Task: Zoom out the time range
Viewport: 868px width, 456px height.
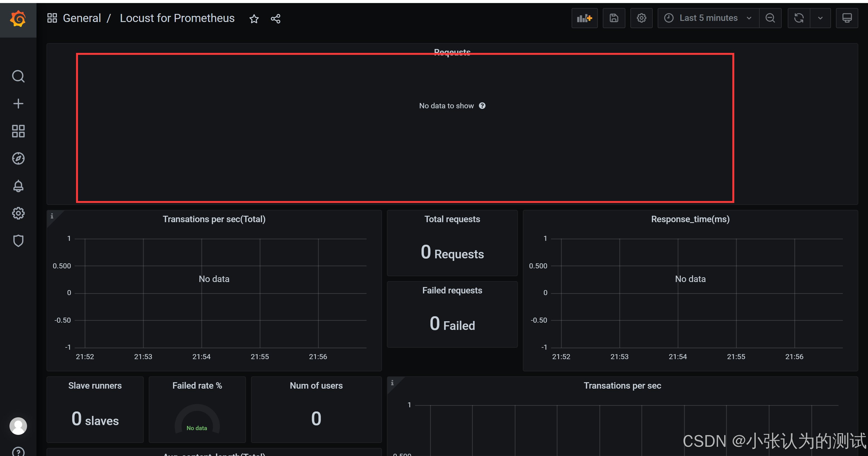Action: (x=770, y=18)
